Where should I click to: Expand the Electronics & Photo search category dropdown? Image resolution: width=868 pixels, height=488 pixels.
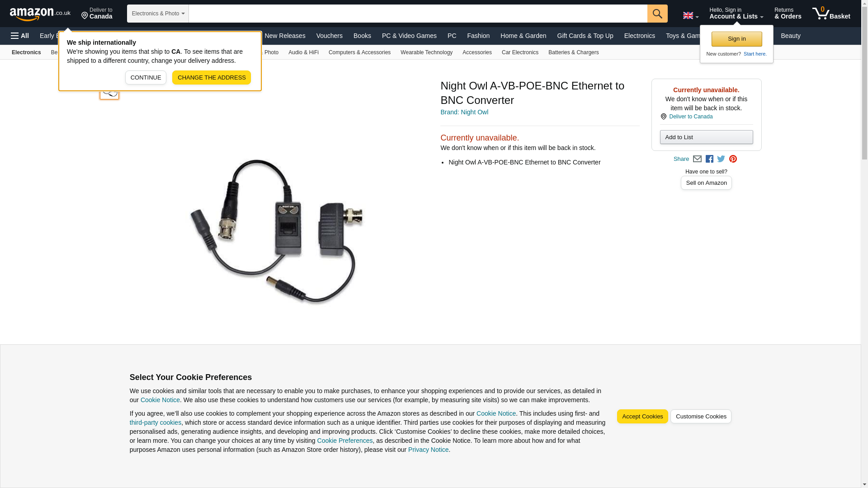[158, 14]
